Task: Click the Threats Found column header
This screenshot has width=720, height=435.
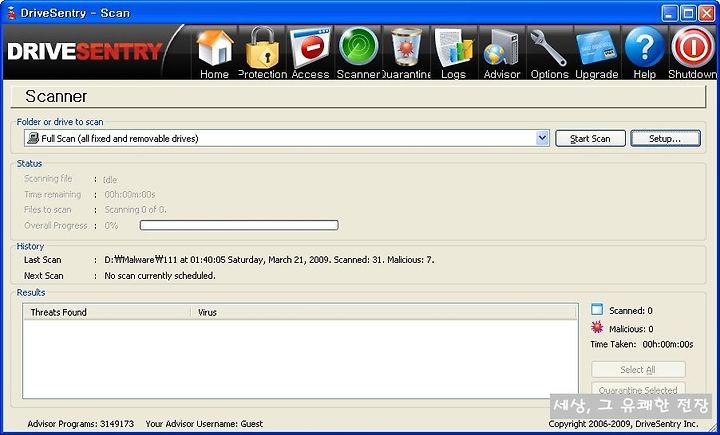Action: click(107, 312)
